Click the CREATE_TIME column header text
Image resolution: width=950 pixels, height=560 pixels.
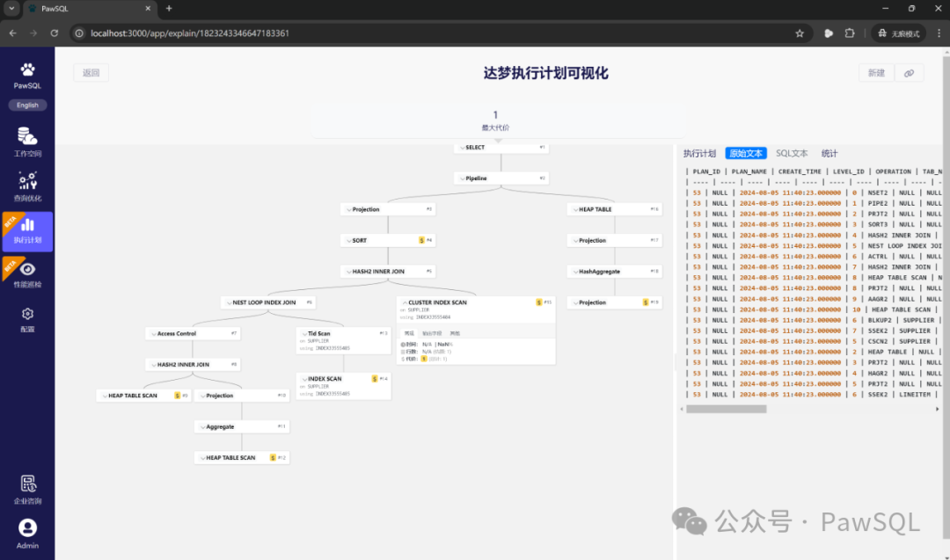pyautogui.click(x=800, y=171)
